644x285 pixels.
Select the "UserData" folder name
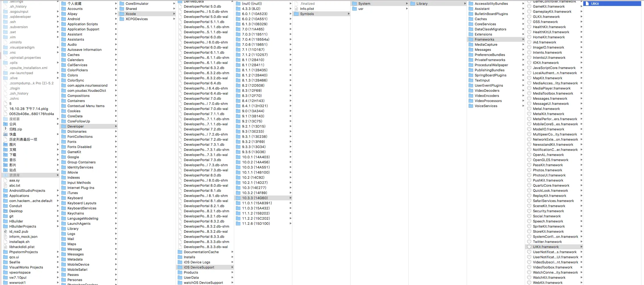191,278
